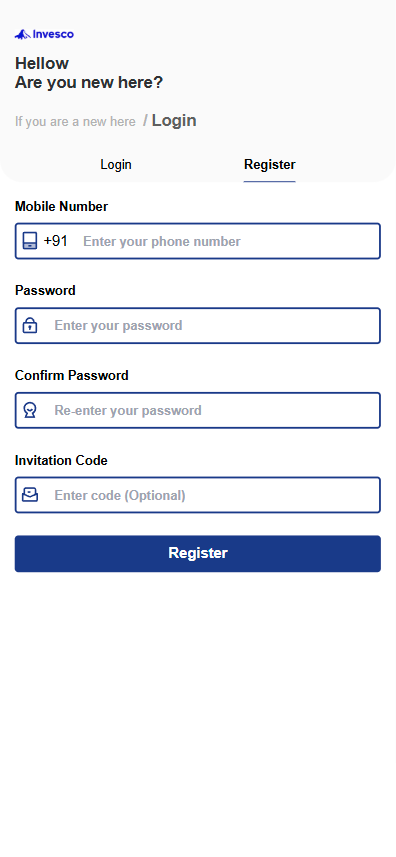396x857 pixels.
Task: Click the phone icon in Mobile Number field
Action: point(30,241)
